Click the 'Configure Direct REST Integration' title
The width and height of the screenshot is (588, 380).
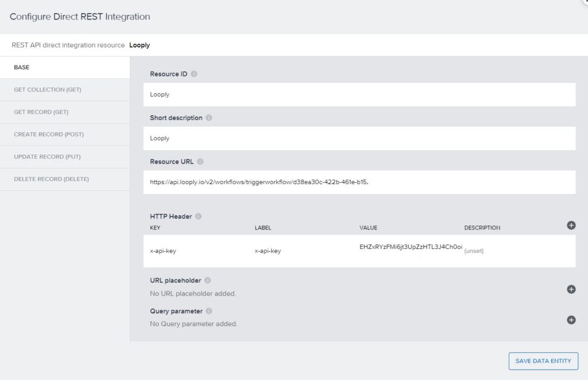tap(80, 17)
